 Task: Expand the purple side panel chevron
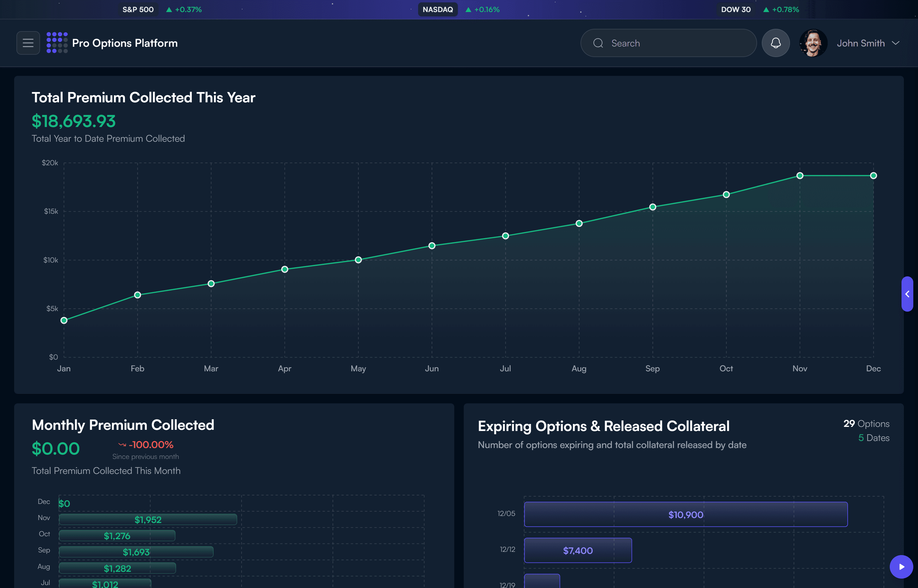click(x=907, y=294)
